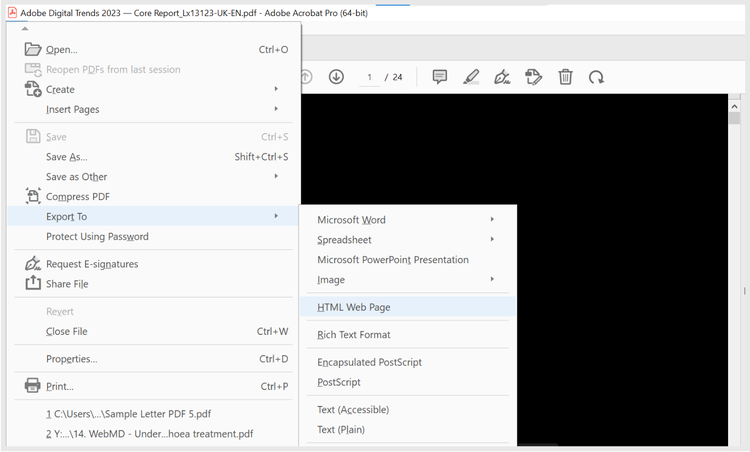Expand the Spreadsheet submenu arrow

click(492, 239)
